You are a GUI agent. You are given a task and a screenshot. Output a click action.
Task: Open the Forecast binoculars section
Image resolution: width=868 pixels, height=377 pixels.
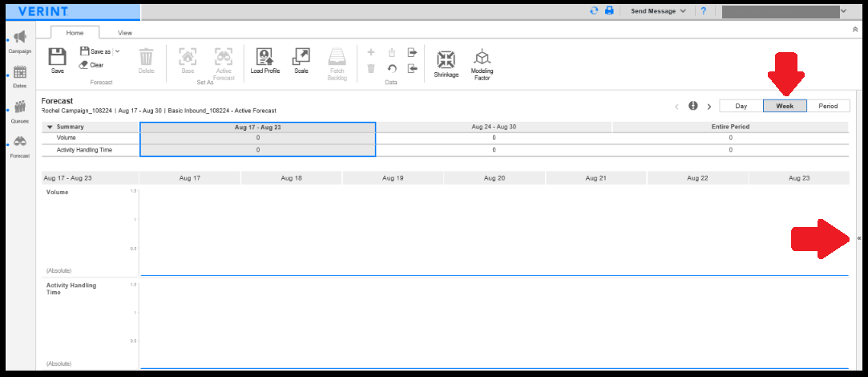(x=20, y=147)
